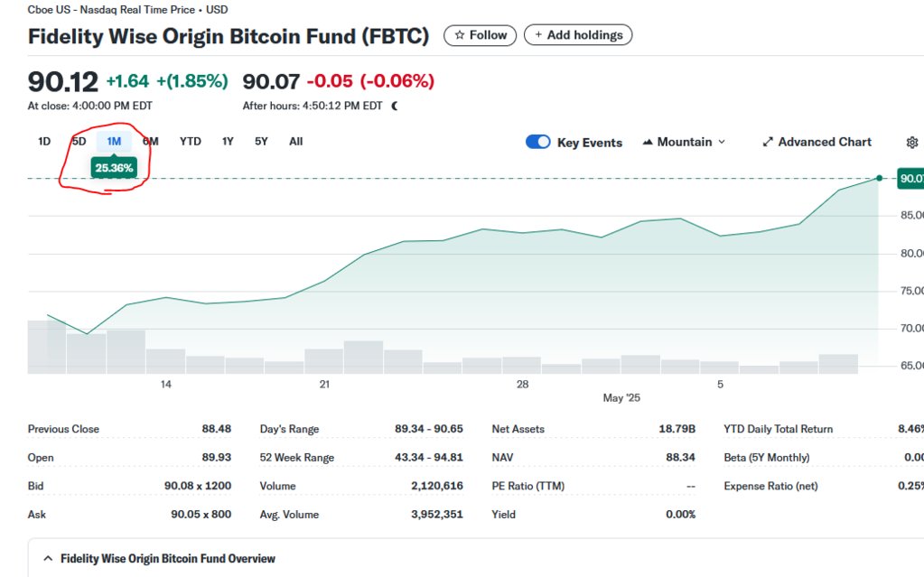This screenshot has width=924, height=577.
Task: Open the Advanced Chart link
Action: [x=817, y=142]
